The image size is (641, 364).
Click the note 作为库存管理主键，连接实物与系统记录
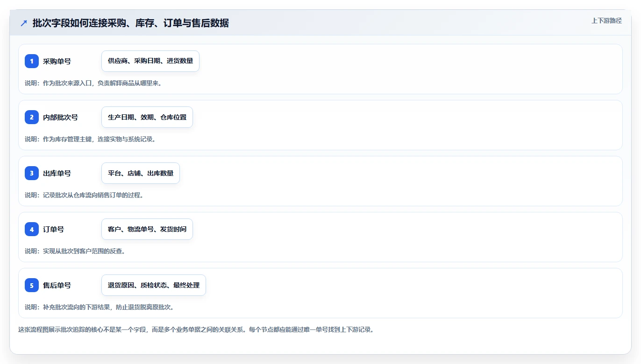coord(90,139)
